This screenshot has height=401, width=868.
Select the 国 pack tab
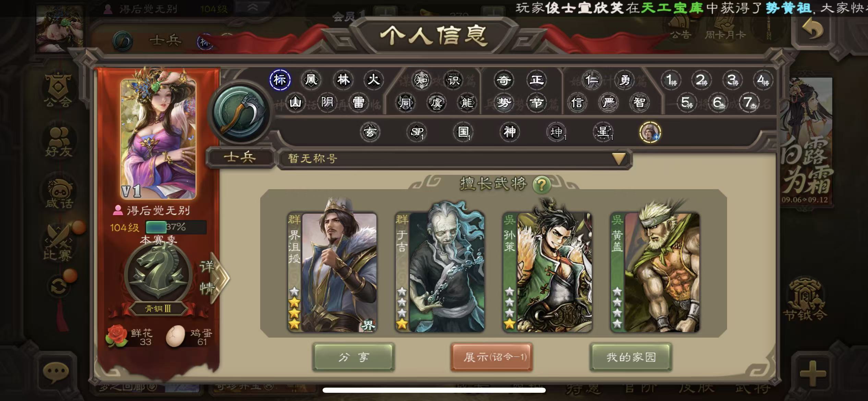463,132
